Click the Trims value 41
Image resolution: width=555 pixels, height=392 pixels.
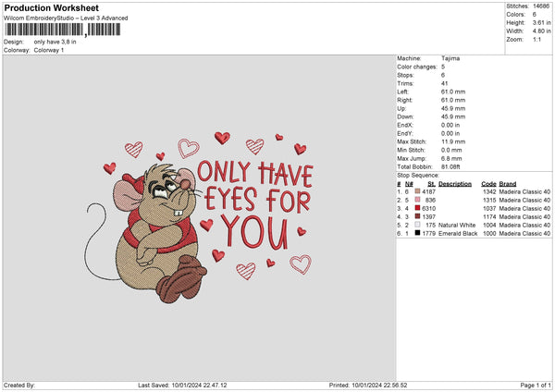coord(445,83)
